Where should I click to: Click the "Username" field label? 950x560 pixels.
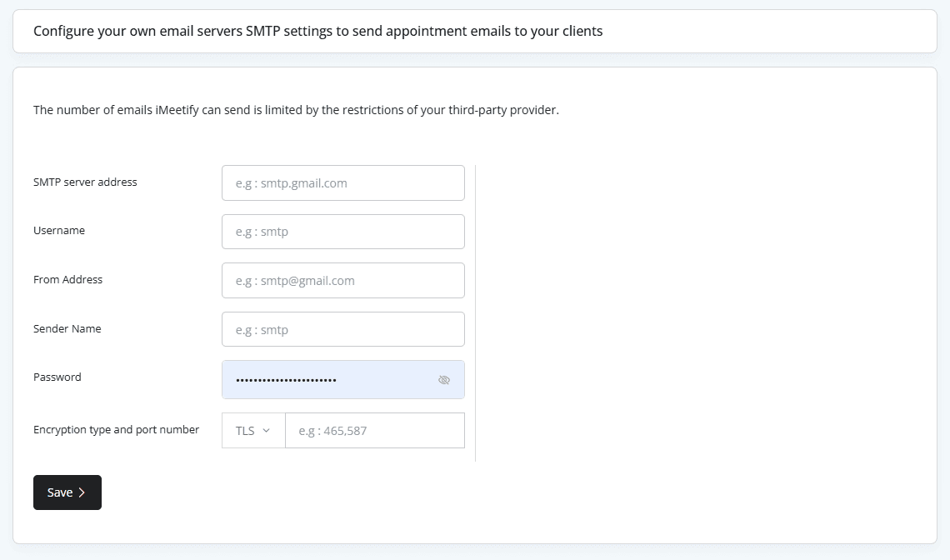(x=59, y=231)
